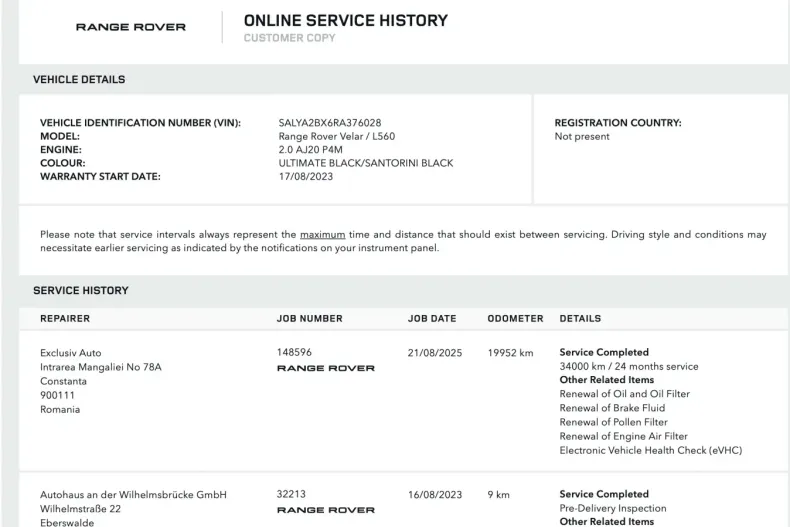Click the 'ENGINE:' label
This screenshot has height=527, width=790.
[61, 150]
